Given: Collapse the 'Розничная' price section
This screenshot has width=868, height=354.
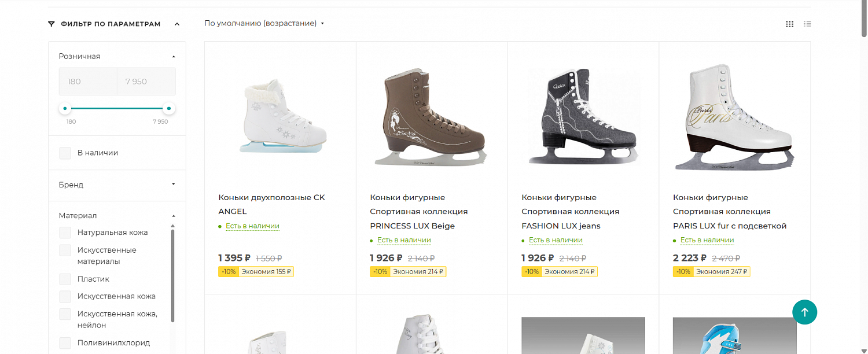Looking at the screenshot, I should click(x=174, y=56).
